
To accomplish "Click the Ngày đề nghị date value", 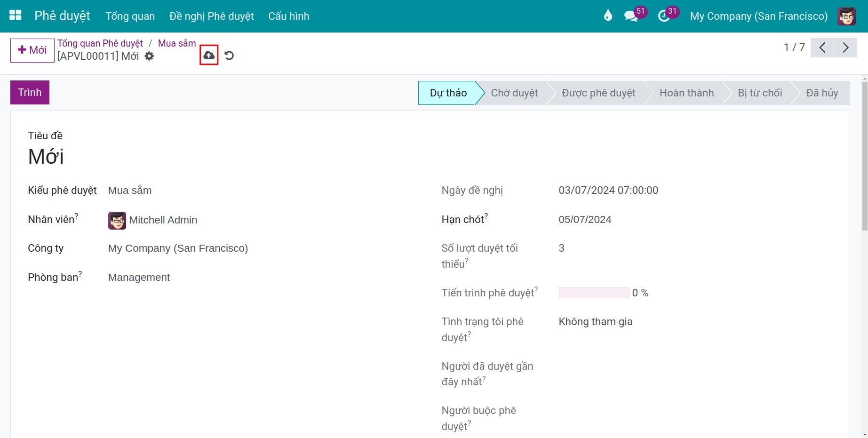I will click(608, 191).
